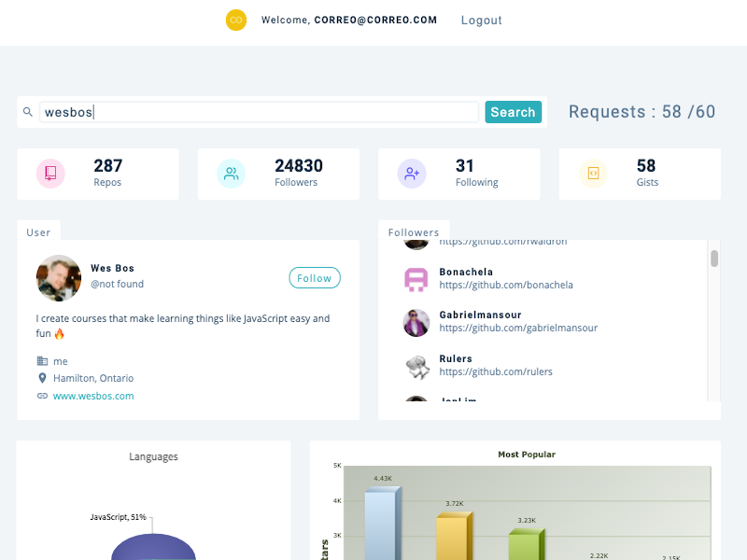The image size is (747, 560).
Task: Switch to the Followers tab
Action: pos(414,231)
